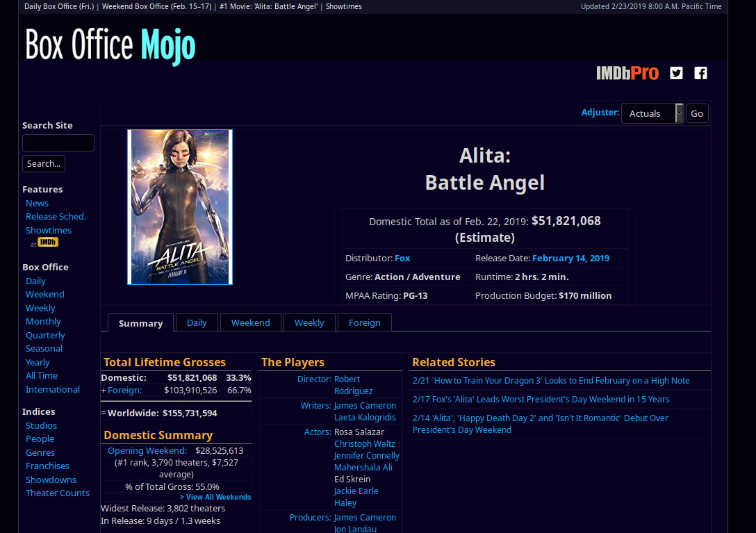The height and width of the screenshot is (533, 756).
Task: Open the February 14, 2019 release date link
Action: pos(571,258)
